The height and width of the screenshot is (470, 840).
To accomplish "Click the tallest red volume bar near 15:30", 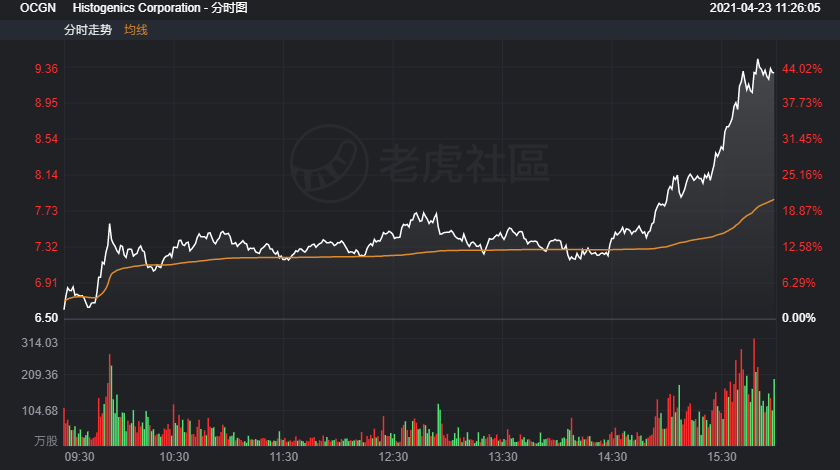I will (x=754, y=392).
